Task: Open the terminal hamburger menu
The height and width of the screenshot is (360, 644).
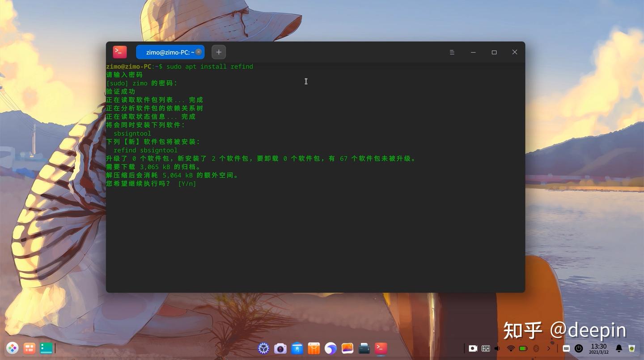Action: (x=452, y=52)
